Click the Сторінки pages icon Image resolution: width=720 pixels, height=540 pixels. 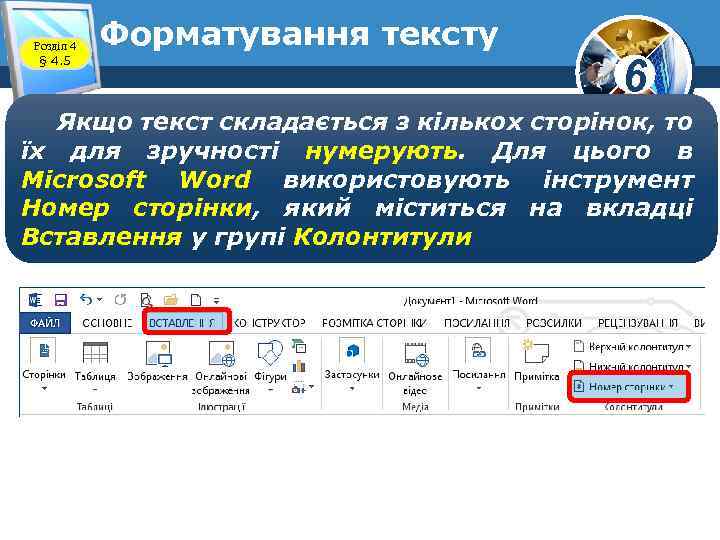click(x=44, y=351)
